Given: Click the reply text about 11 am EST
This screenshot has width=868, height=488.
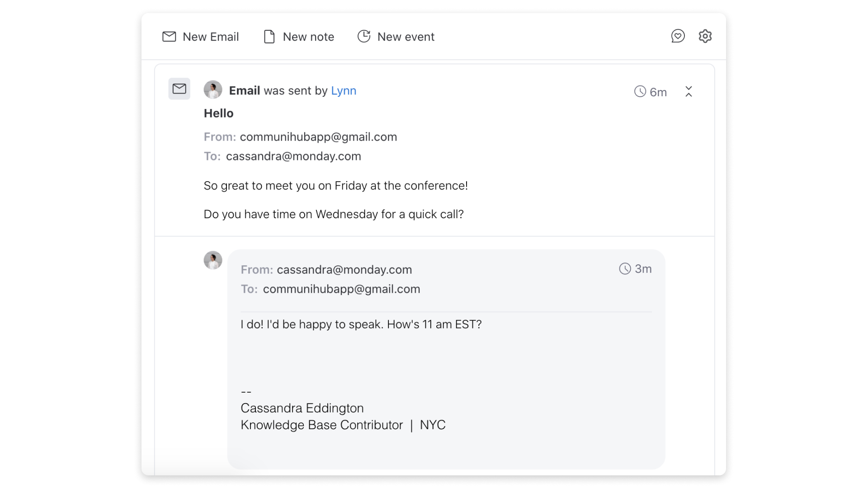Looking at the screenshot, I should pyautogui.click(x=361, y=324).
